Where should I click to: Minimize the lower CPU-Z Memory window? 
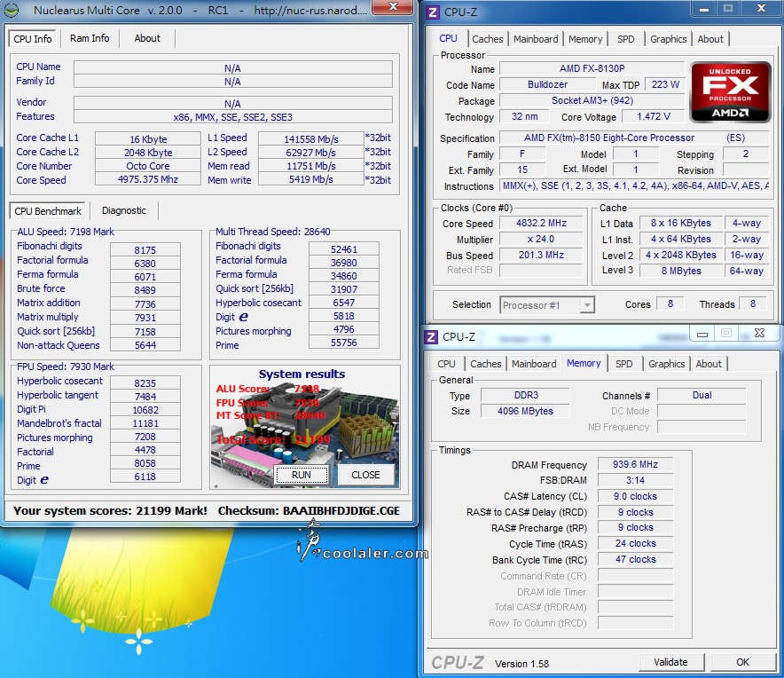coord(702,334)
